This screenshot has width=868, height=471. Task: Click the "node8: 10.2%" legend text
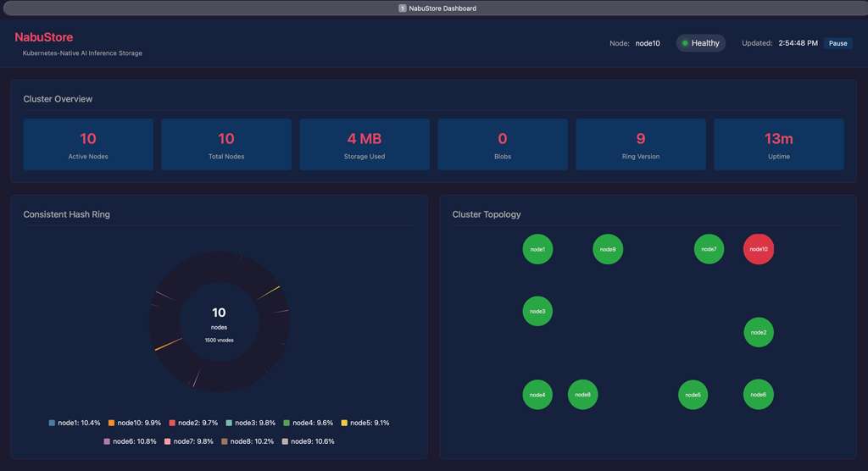tap(252, 441)
